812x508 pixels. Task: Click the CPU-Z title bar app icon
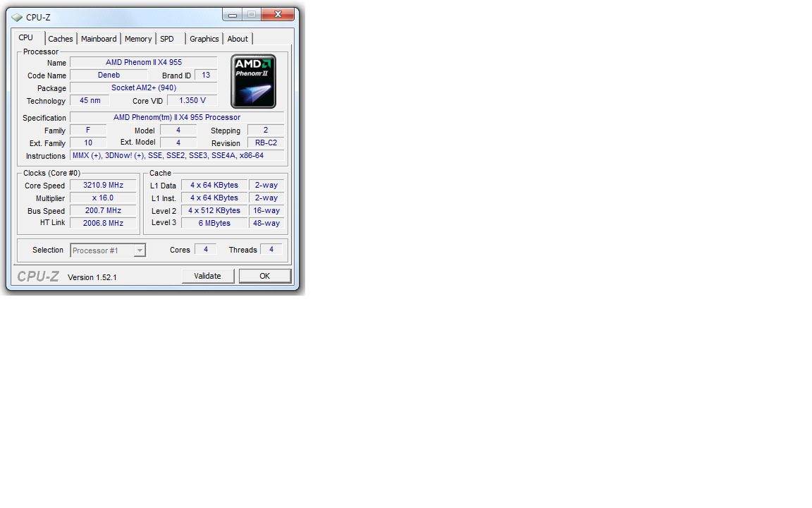pyautogui.click(x=17, y=17)
